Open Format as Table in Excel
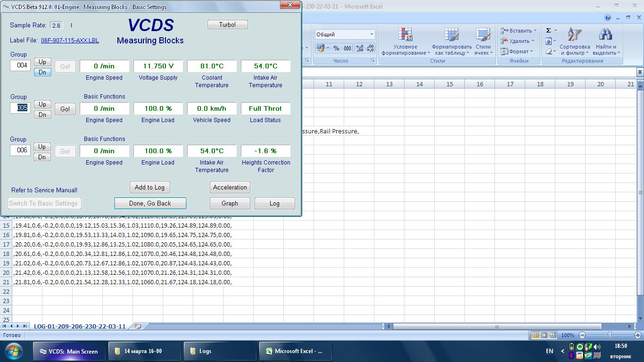This screenshot has width=644, height=362. click(x=452, y=41)
